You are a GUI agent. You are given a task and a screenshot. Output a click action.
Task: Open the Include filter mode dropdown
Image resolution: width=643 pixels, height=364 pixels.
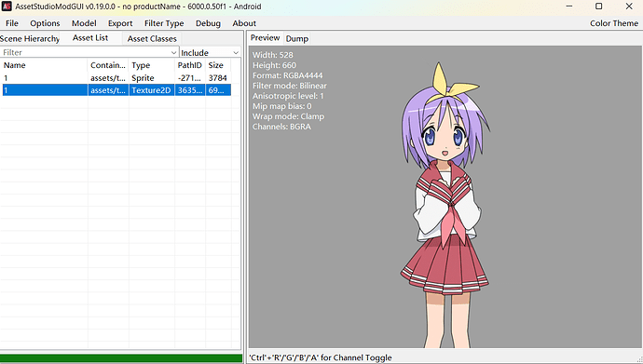210,52
